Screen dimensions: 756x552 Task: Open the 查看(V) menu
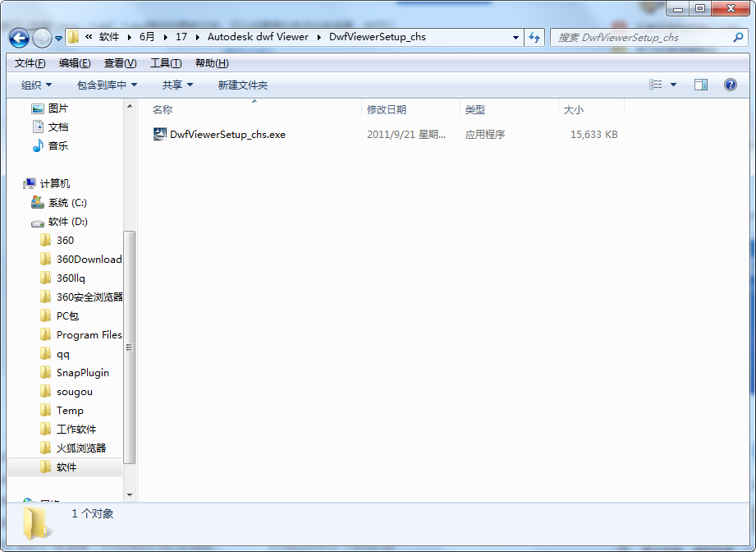[120, 63]
